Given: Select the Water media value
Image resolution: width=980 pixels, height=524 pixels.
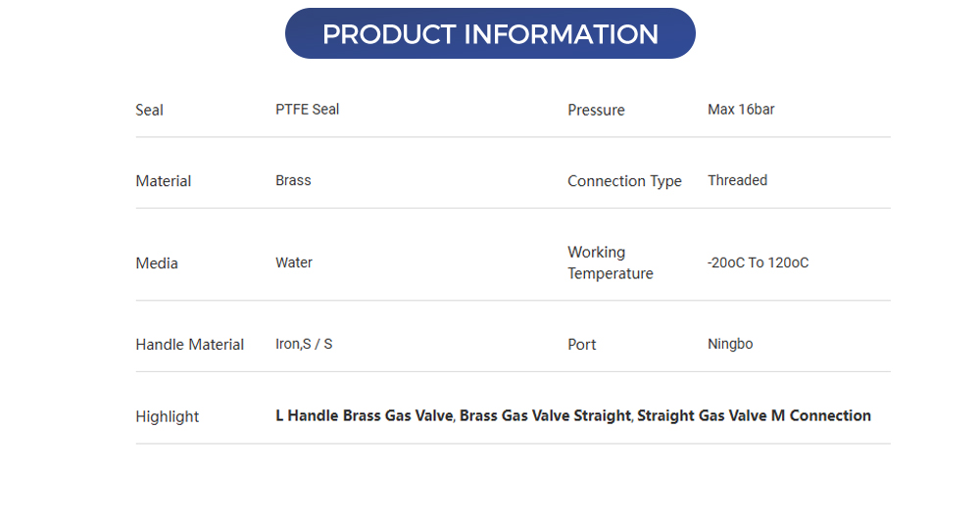Looking at the screenshot, I should (294, 263).
